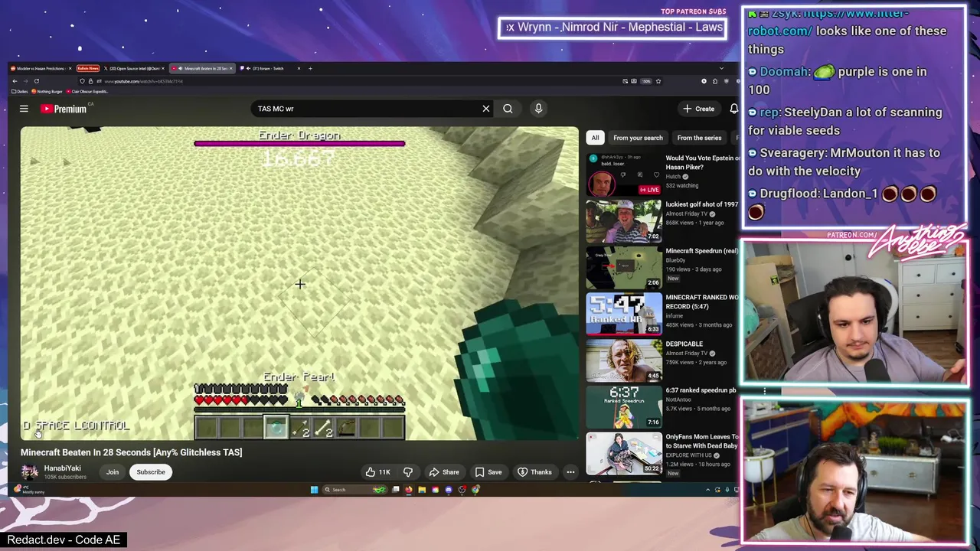Reset the 150% zoom level badge

pos(646,81)
